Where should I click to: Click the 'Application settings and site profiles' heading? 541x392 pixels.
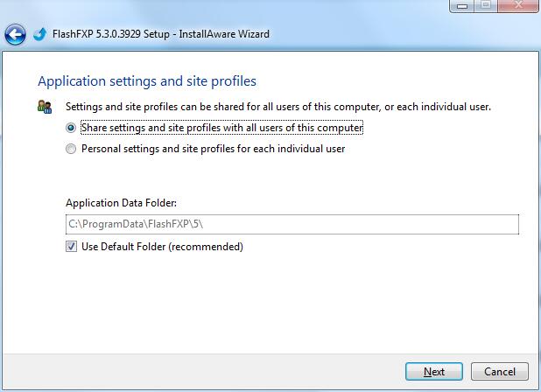(x=147, y=81)
